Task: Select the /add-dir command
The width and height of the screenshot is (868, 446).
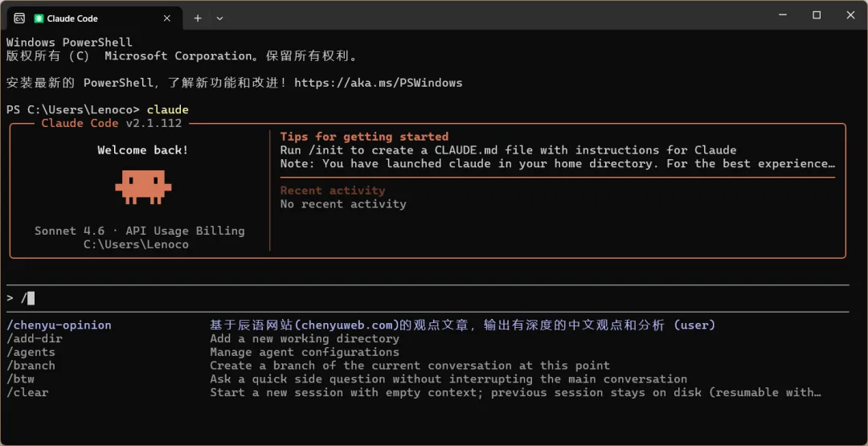Action: [35, 339]
